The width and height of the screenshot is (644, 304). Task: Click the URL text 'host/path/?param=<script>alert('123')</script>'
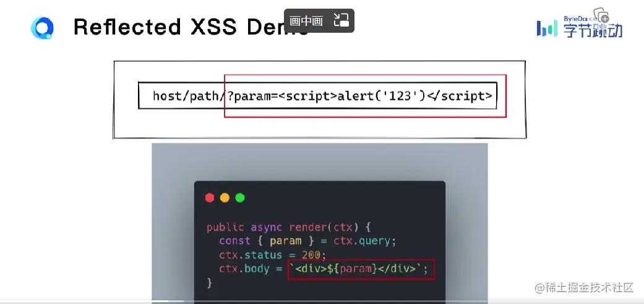pos(322,96)
